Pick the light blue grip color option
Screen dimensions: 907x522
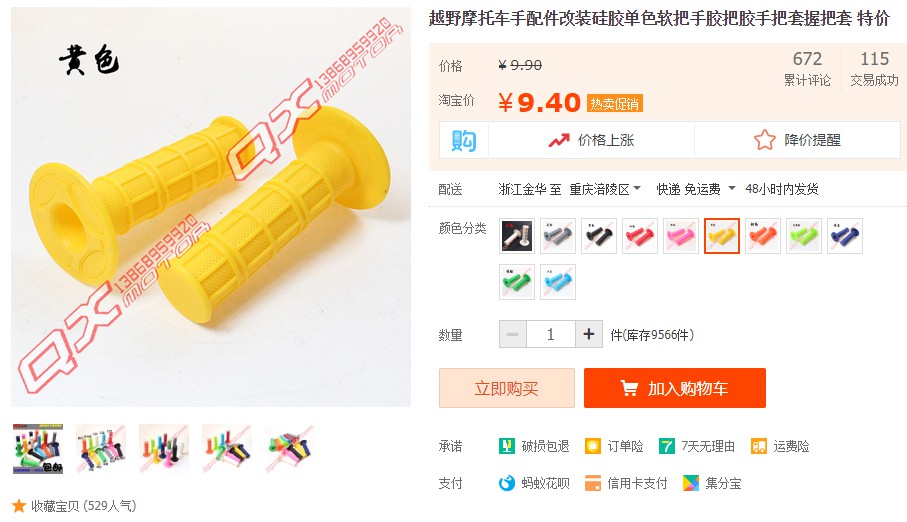[558, 282]
